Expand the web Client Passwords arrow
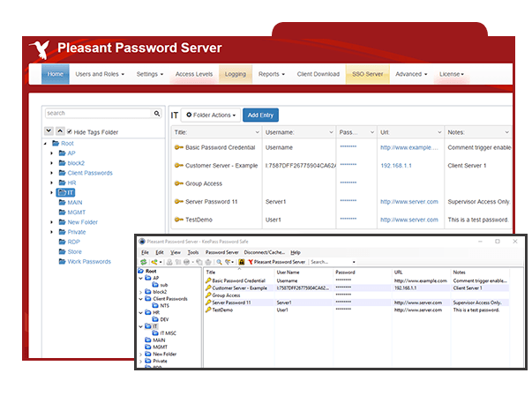Viewport: 532px width, 403px height. pyautogui.click(x=51, y=173)
